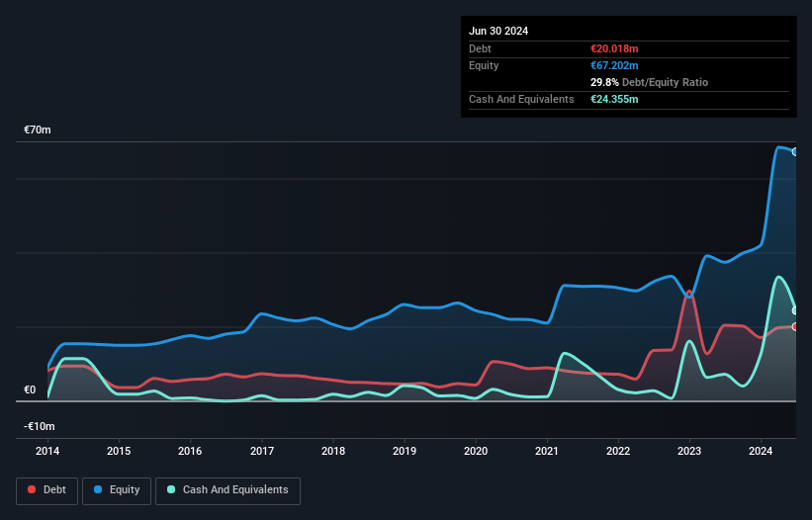
Task: Click the 2014 x-axis label
Action: click(47, 451)
